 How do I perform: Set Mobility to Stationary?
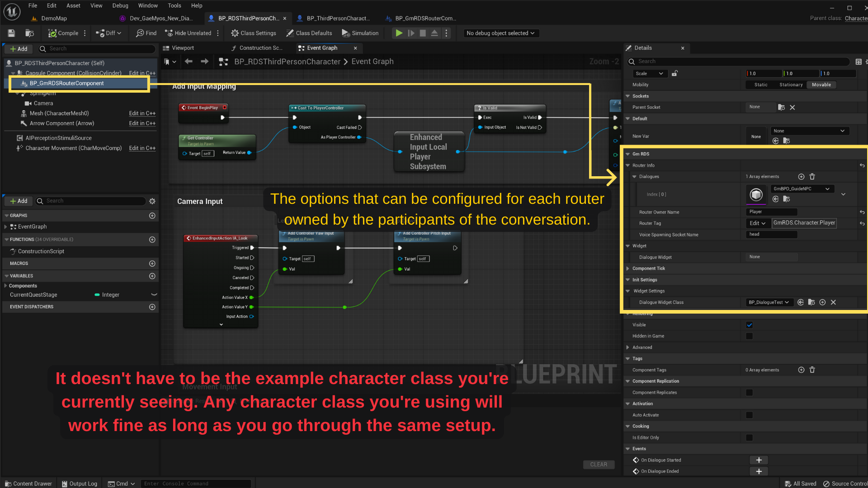791,85
